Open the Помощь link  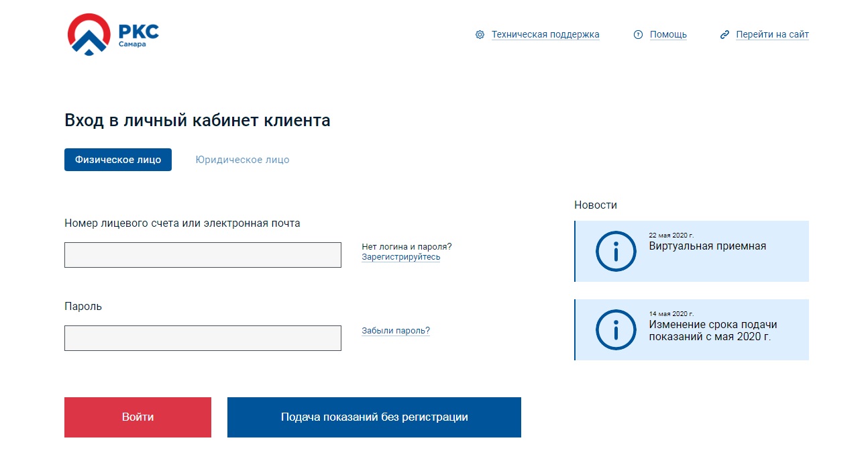coord(668,35)
